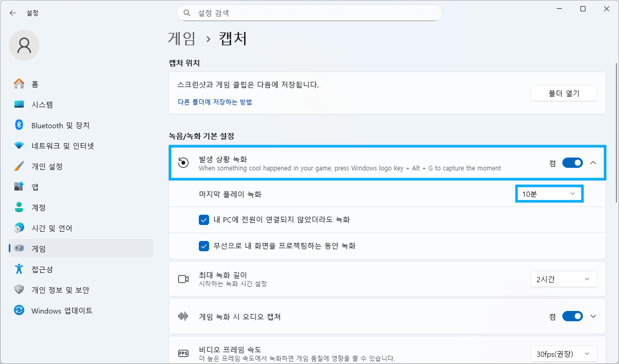
Task: Uncheck 무선으로 내 화면을 프로젝팅하는 동안 녹화
Action: 203,246
